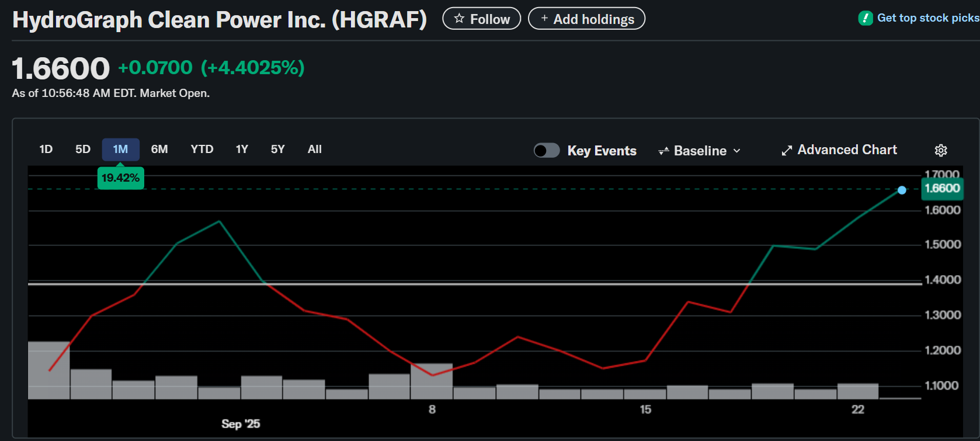Screen dimensions: 980x441
Task: Select the 5D time range tab
Action: point(83,150)
